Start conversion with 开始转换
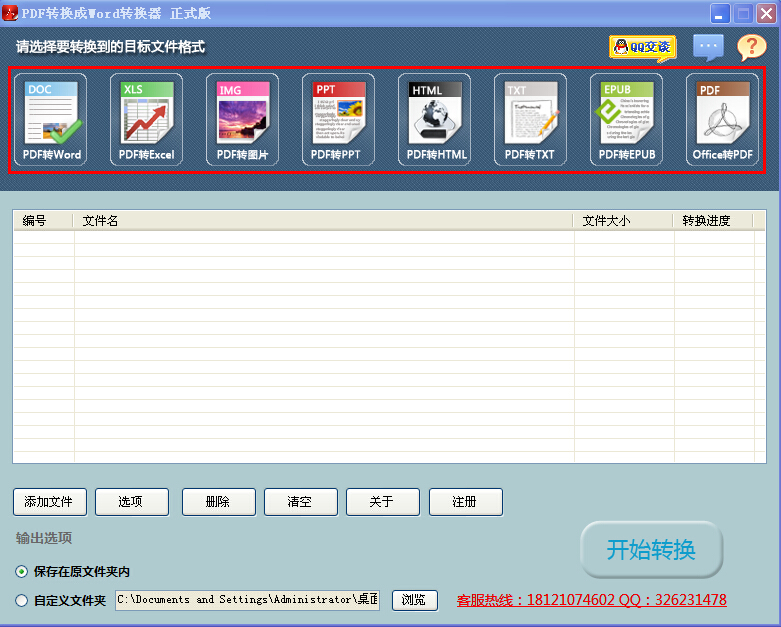Screen dimensions: 781x627 (x=651, y=550)
